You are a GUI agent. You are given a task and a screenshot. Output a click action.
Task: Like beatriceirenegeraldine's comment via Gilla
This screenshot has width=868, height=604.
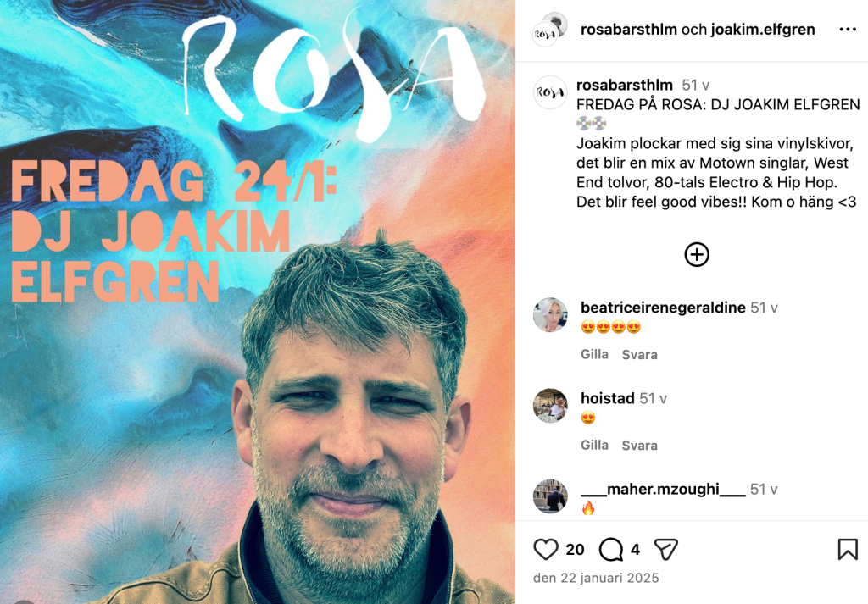594,354
